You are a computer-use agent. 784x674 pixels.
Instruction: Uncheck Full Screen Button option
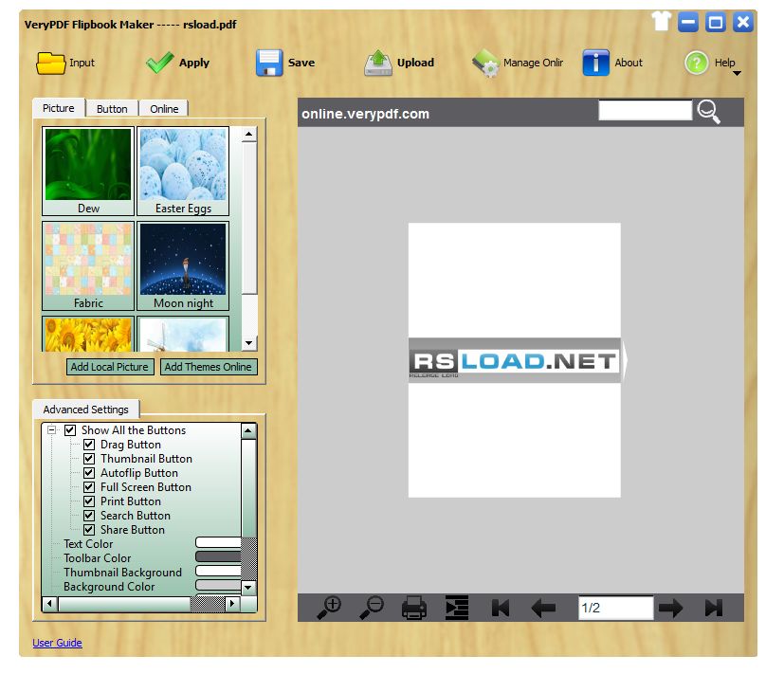pyautogui.click(x=89, y=487)
